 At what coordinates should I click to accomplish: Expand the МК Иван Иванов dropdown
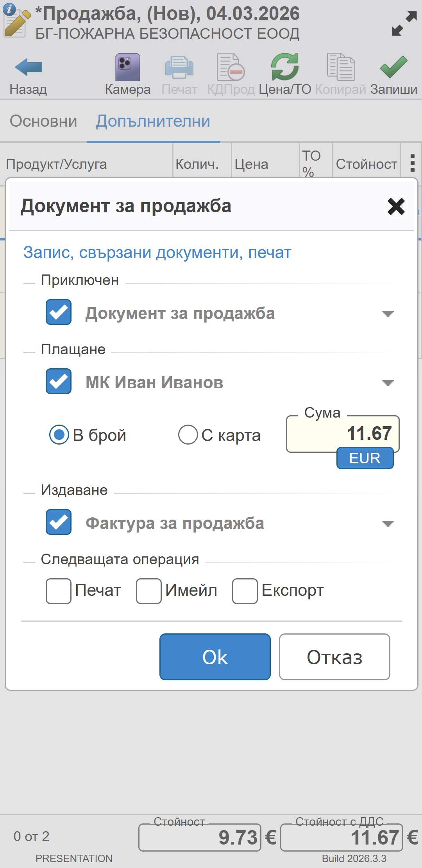388,383
